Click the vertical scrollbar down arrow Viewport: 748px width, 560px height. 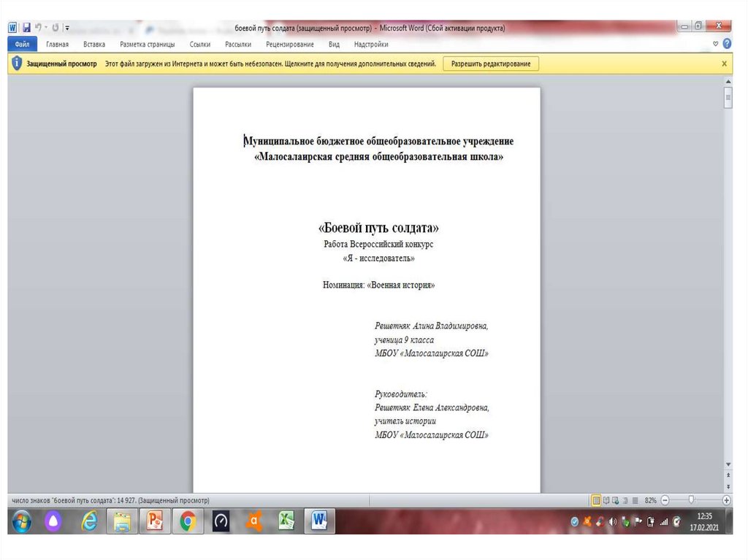click(x=728, y=464)
